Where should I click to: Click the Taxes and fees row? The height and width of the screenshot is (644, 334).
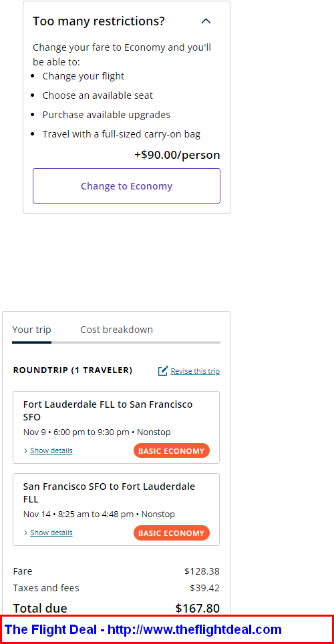pos(116,588)
